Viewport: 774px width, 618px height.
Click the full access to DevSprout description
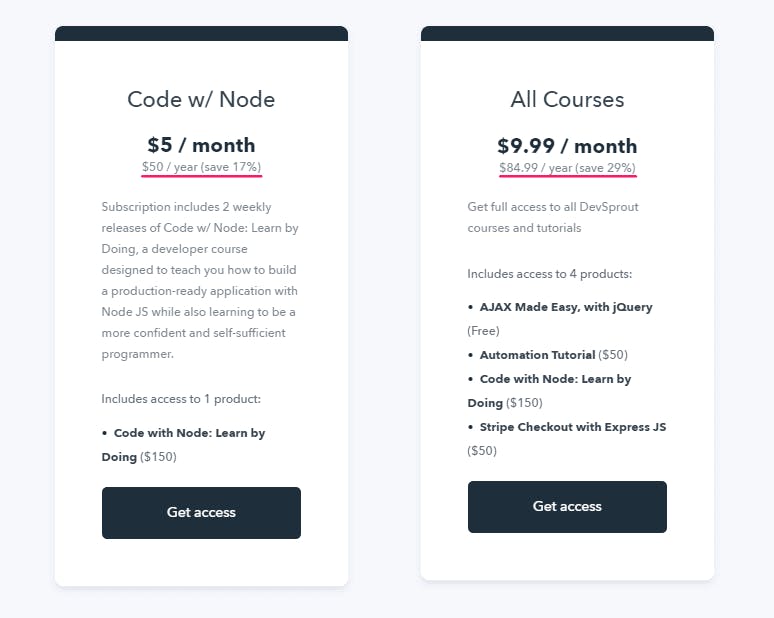pos(553,217)
